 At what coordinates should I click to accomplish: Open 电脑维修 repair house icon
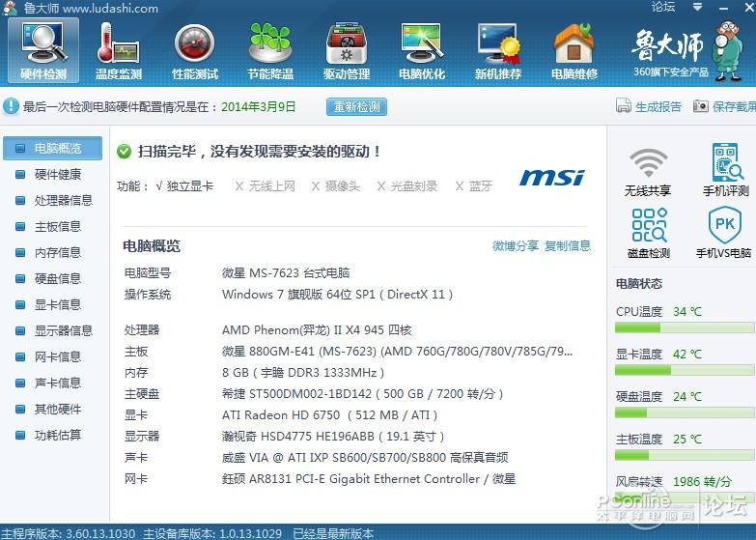(x=574, y=51)
